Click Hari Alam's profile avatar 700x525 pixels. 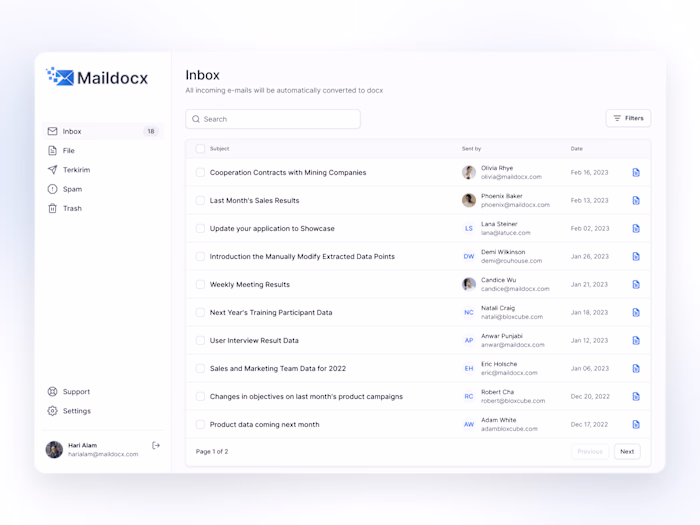(x=54, y=450)
